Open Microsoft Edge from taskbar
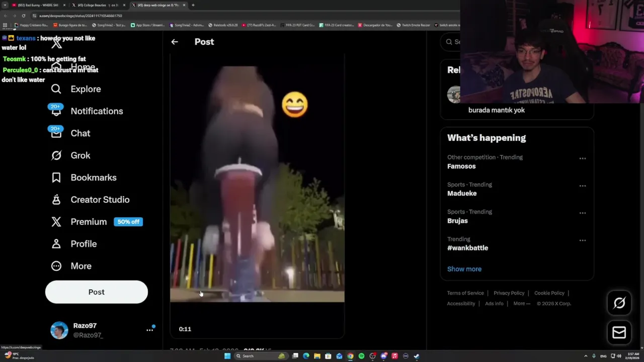Image resolution: width=644 pixels, height=362 pixels. pyautogui.click(x=306, y=356)
